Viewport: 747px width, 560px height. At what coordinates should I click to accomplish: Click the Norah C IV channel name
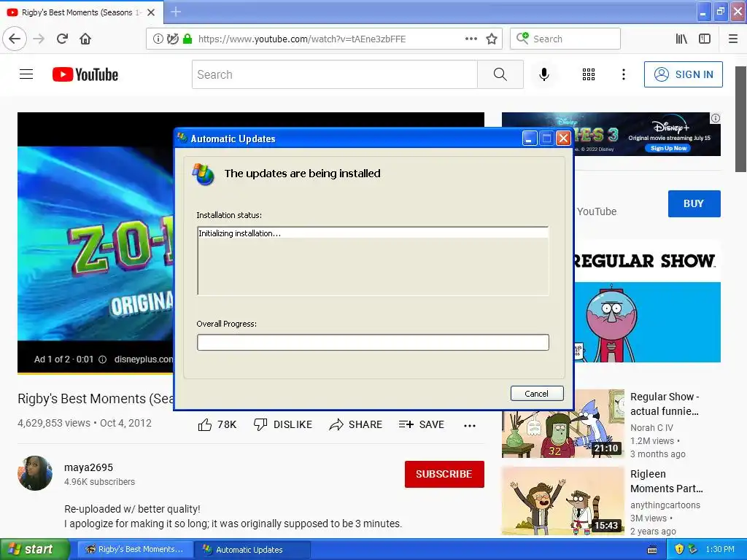click(651, 427)
